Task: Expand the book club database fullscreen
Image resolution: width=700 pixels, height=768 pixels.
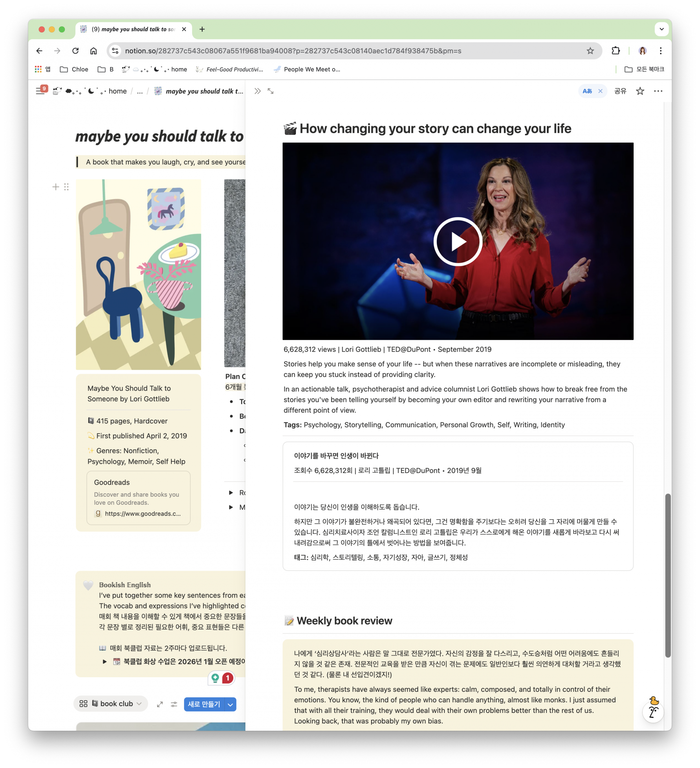Action: 160,704
